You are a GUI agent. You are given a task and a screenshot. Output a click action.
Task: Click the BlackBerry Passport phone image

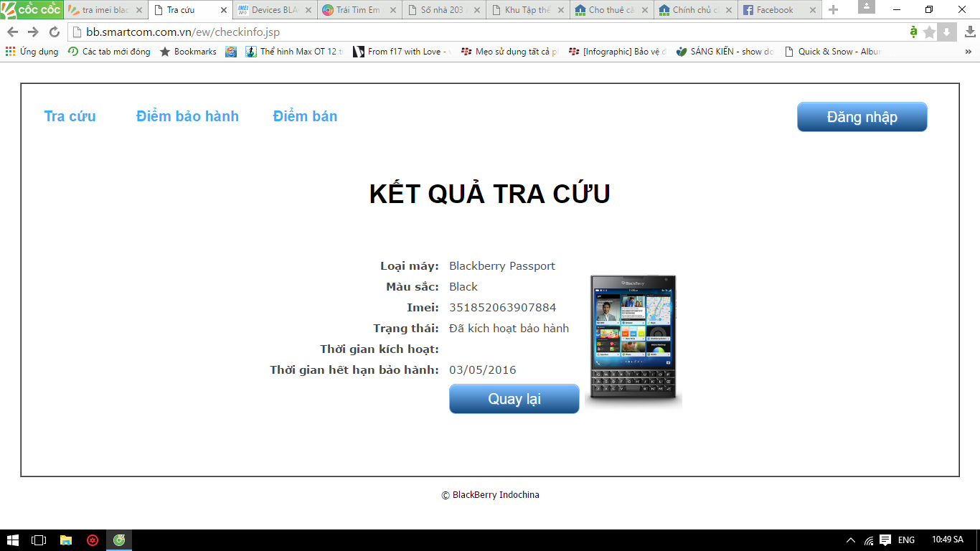coord(633,342)
